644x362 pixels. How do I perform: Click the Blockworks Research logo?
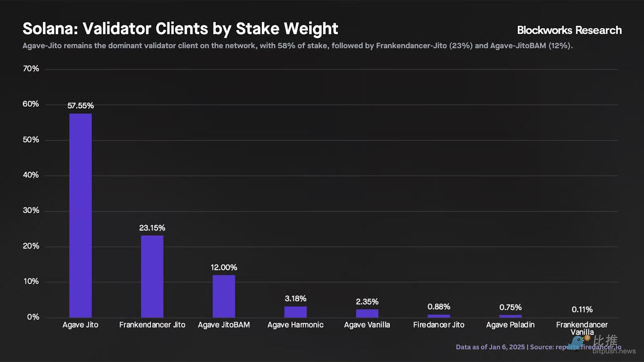pyautogui.click(x=569, y=30)
